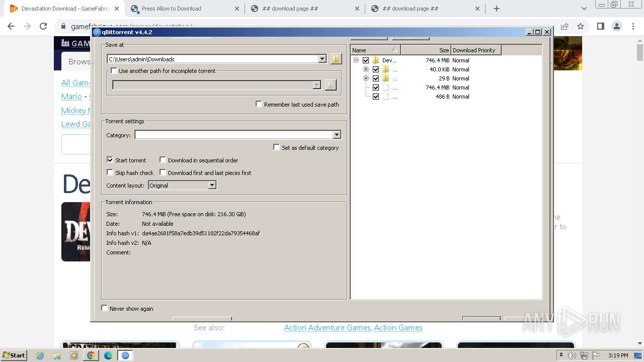Collapse the Dev... root tree node

point(356,60)
